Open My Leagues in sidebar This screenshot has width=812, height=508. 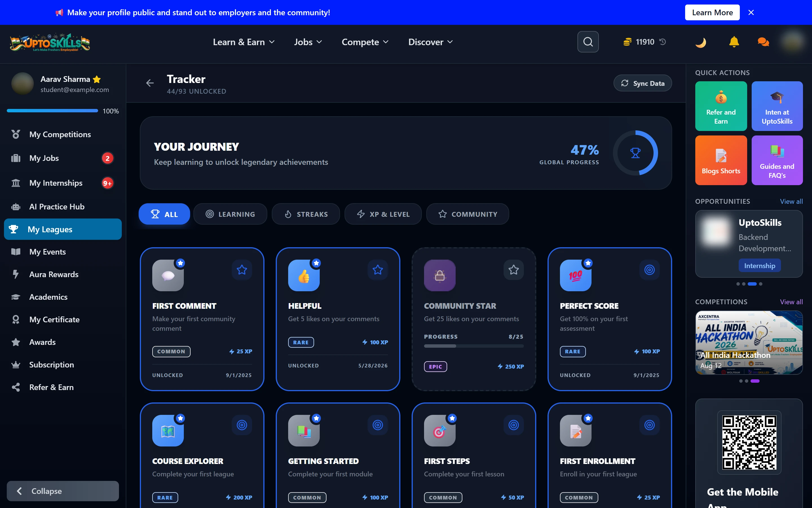(x=63, y=229)
